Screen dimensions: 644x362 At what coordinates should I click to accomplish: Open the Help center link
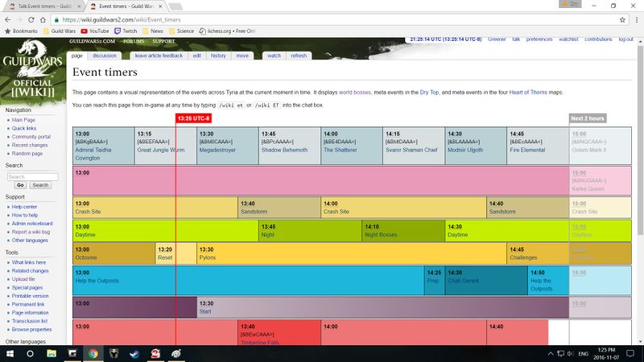tap(24, 207)
